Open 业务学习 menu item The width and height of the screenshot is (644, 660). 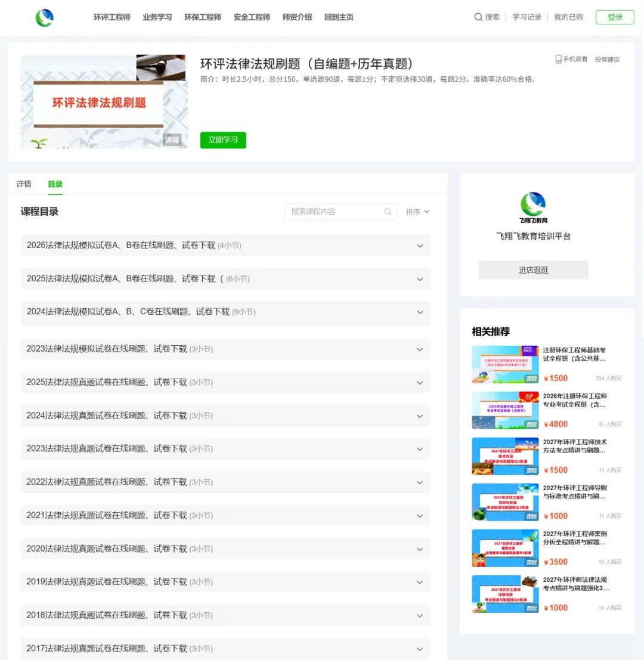click(157, 17)
